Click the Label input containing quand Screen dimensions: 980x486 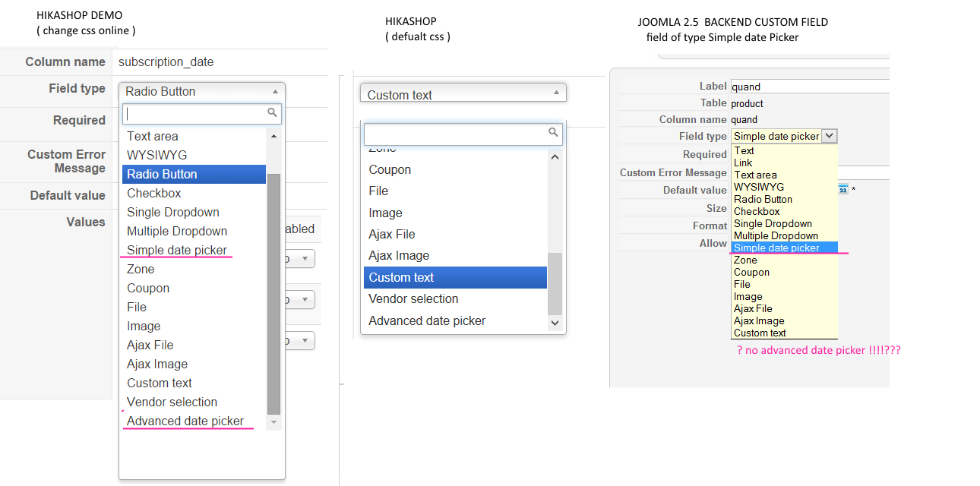coord(810,87)
